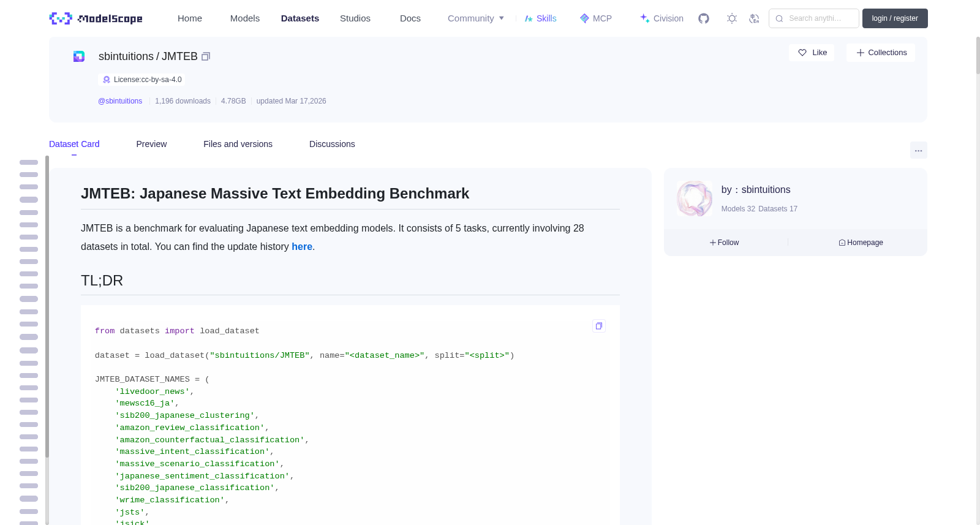Click the License:cc-by-sa-4.0 tag
The height and width of the screenshot is (525, 980).
tap(141, 80)
